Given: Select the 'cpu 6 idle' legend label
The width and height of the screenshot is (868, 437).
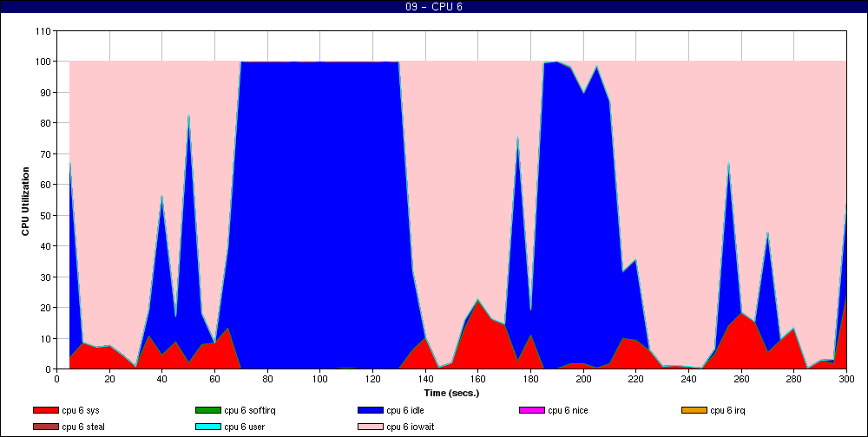Looking at the screenshot, I should coord(405,410).
